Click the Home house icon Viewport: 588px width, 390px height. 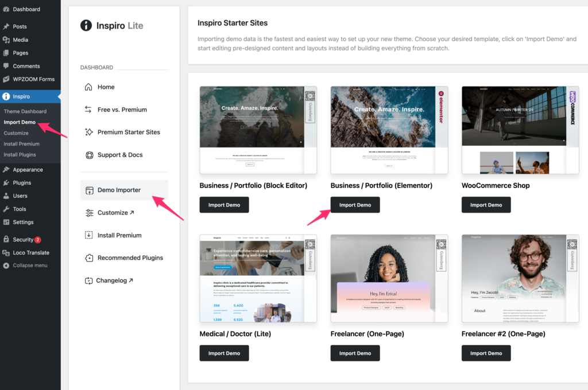point(88,87)
